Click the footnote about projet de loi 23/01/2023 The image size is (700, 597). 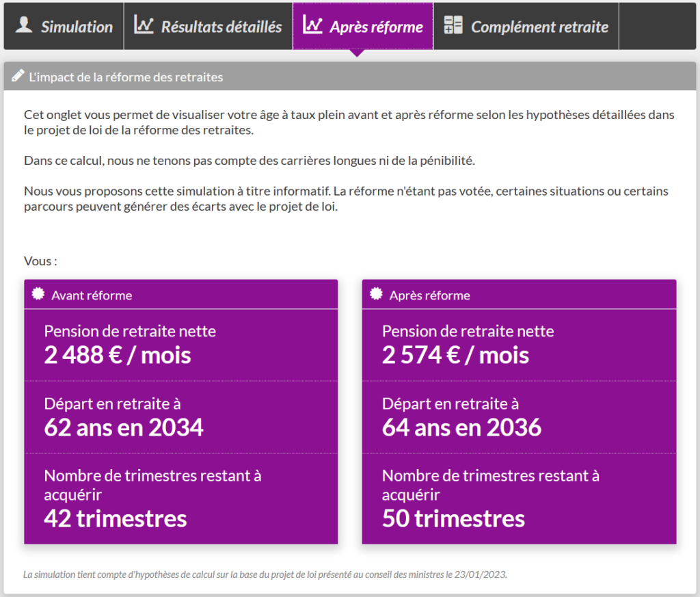coord(265,574)
